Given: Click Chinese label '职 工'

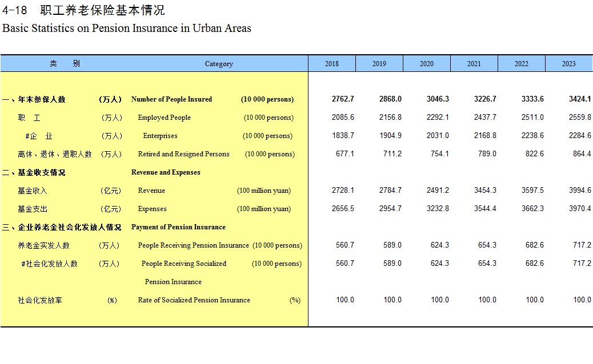Looking at the screenshot, I should pos(29,118).
